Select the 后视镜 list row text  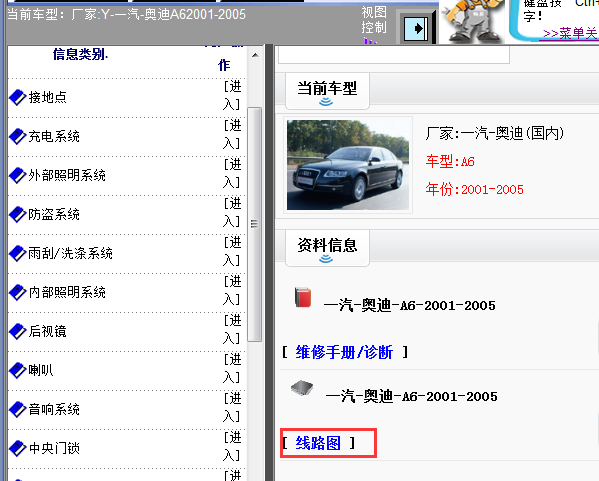(48, 331)
